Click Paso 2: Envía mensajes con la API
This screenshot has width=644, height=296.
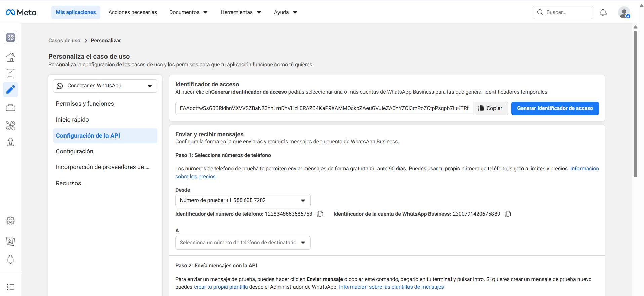pyautogui.click(x=216, y=266)
